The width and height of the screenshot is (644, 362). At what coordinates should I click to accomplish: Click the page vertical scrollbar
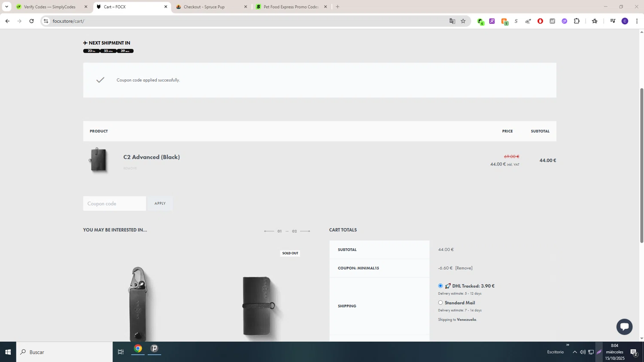(x=641, y=165)
